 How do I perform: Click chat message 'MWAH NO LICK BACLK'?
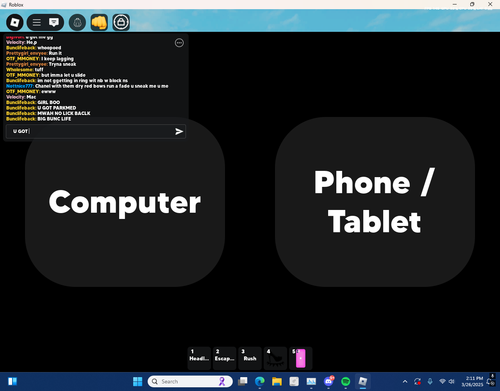pos(64,114)
